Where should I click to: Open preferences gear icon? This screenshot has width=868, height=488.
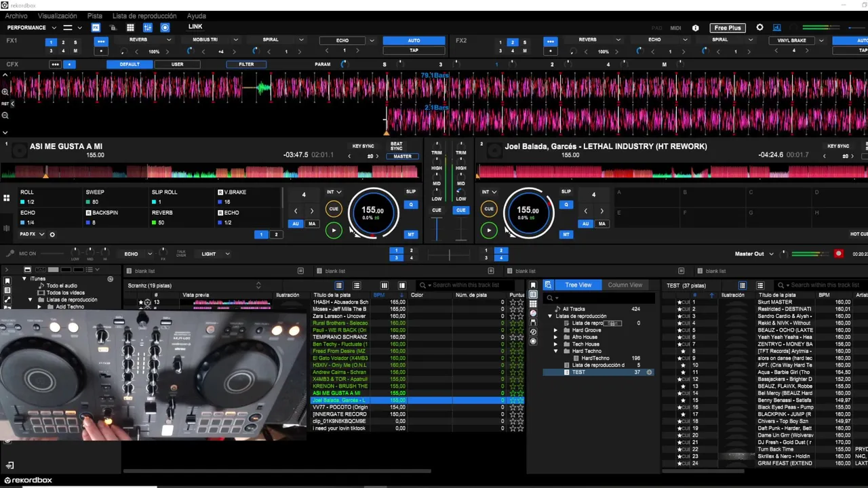(x=759, y=28)
